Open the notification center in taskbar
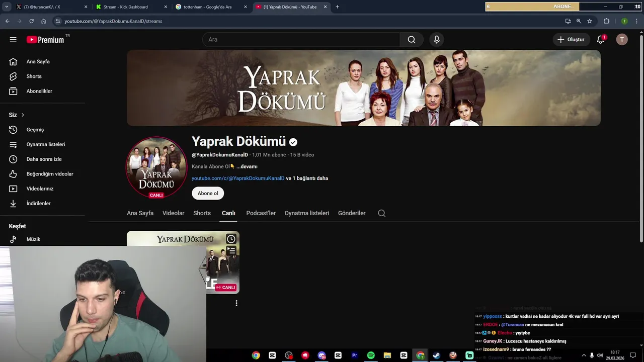This screenshot has width=644, height=362. pos(633,355)
